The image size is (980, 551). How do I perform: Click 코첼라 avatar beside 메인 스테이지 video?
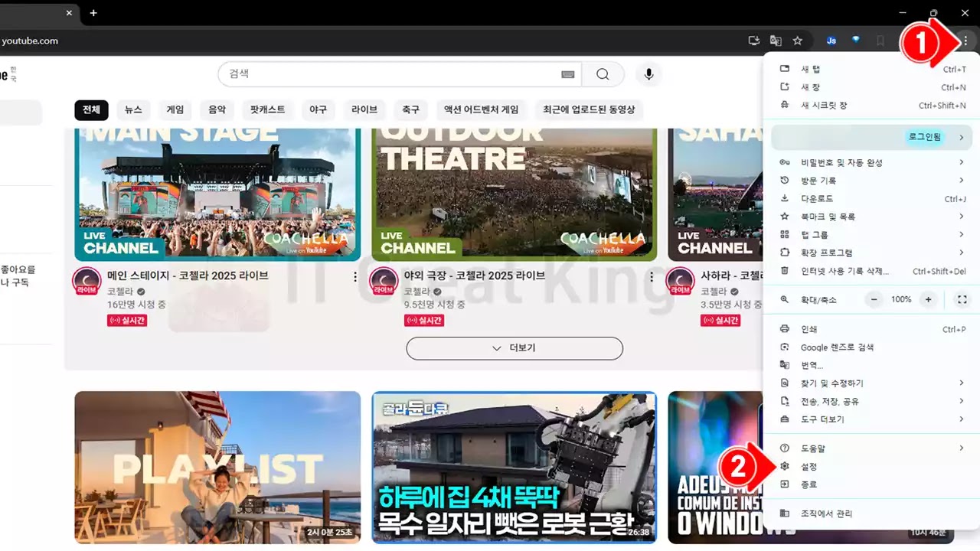[x=87, y=281]
